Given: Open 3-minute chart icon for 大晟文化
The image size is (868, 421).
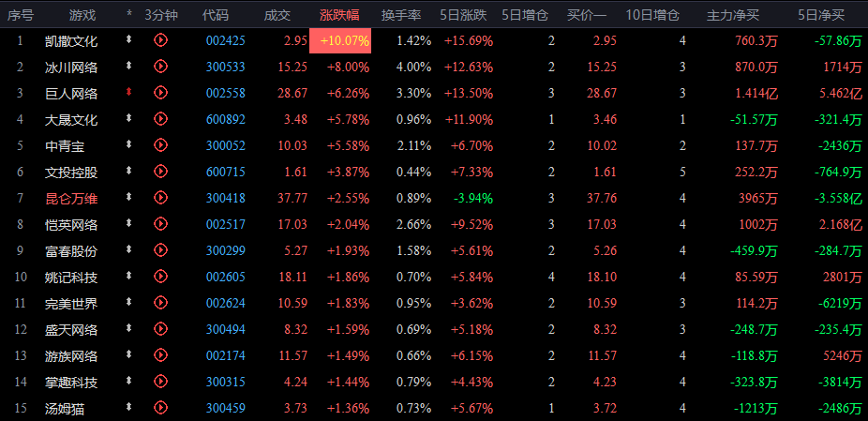Looking at the screenshot, I should pos(160,118).
